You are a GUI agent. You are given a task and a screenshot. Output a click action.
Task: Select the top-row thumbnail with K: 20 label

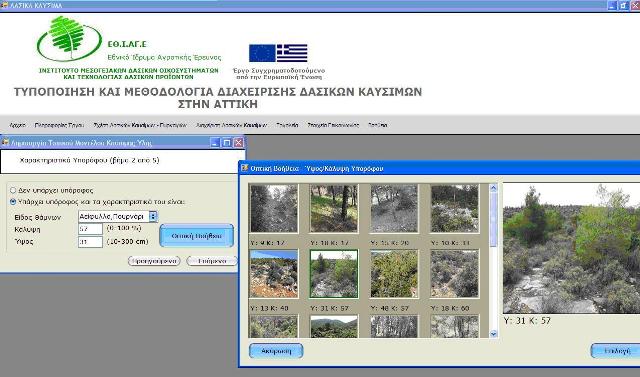pos(394,208)
